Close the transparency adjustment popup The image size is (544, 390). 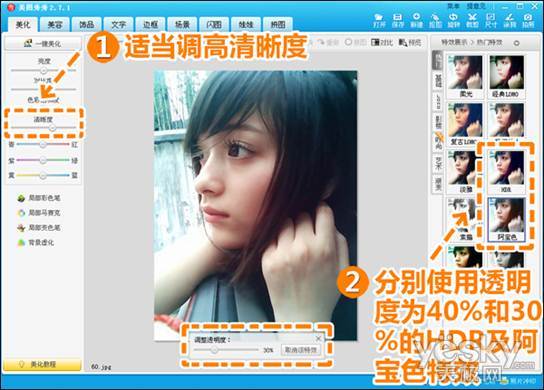318,338
